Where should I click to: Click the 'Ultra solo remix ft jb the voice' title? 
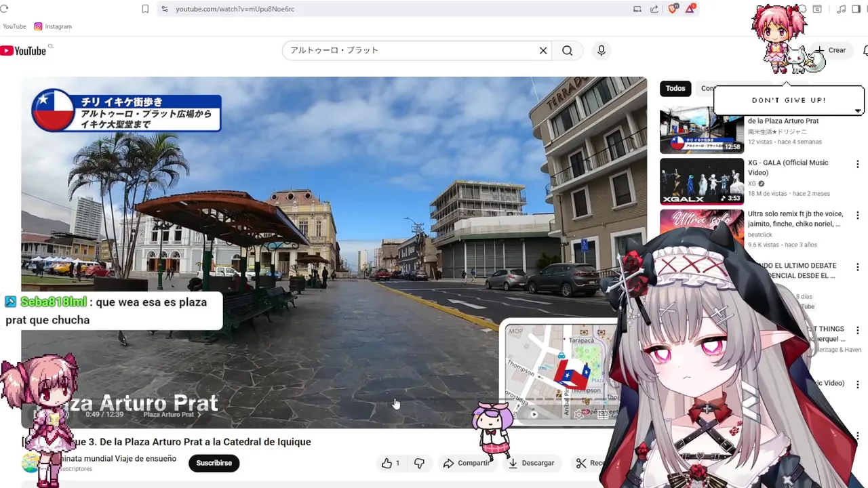coord(795,219)
